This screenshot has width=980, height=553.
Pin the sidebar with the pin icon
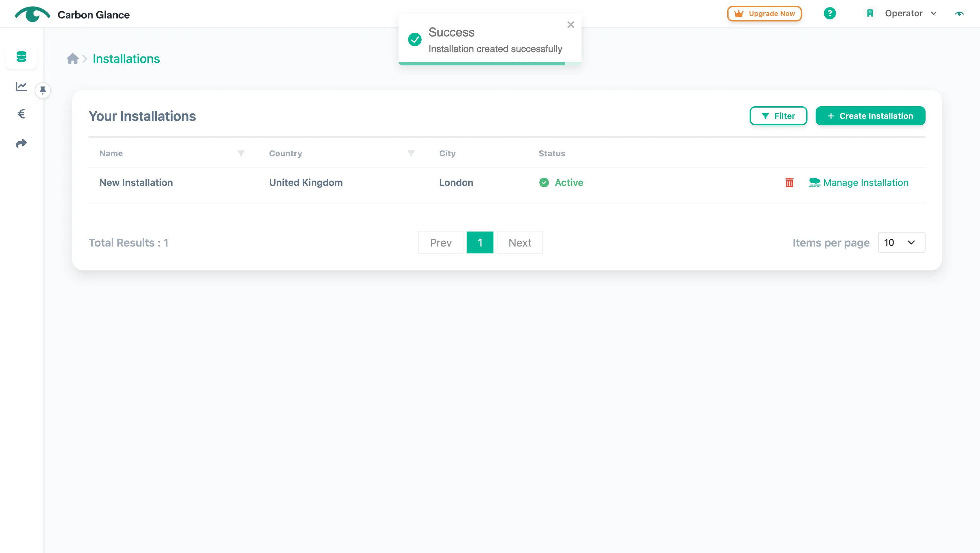tap(43, 90)
